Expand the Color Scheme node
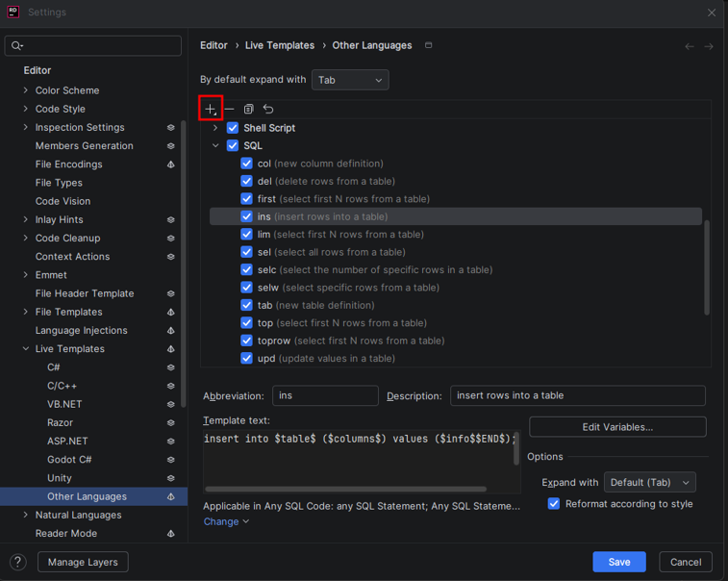 (x=26, y=90)
